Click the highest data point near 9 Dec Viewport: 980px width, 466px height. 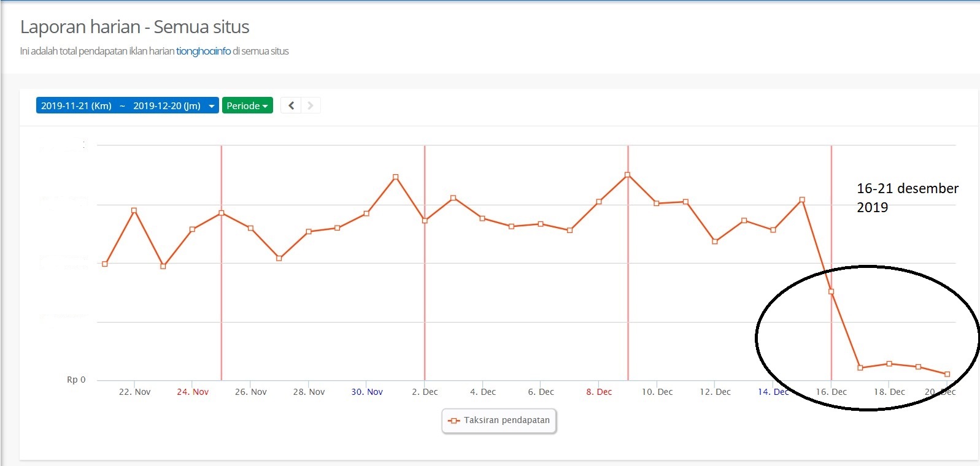click(627, 175)
